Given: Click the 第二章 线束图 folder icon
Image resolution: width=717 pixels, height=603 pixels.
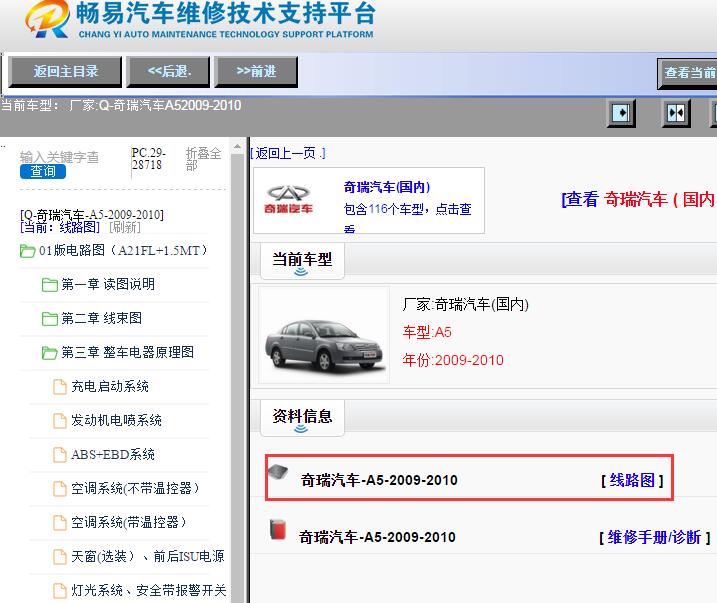Looking at the screenshot, I should (x=49, y=319).
